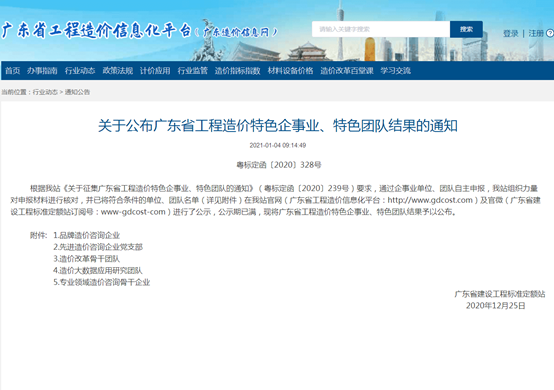Screen dimensions: 554x390
Task: Open 学习交流 navigation item
Action: click(395, 71)
